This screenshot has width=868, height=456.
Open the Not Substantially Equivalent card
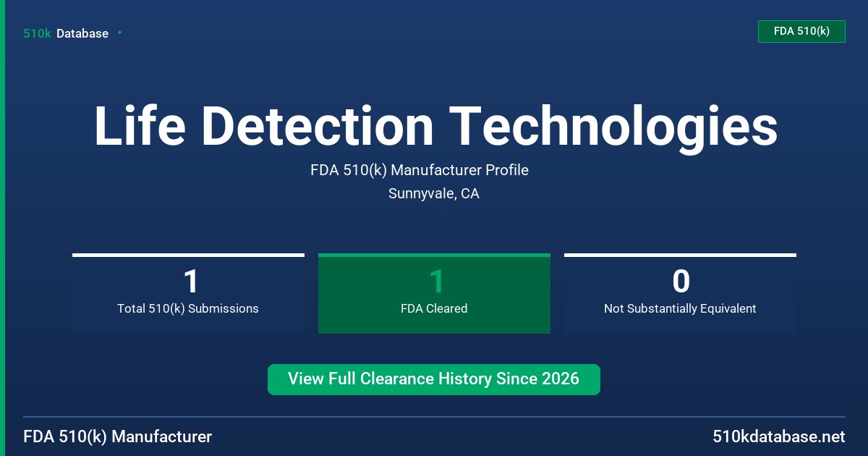[x=680, y=293]
